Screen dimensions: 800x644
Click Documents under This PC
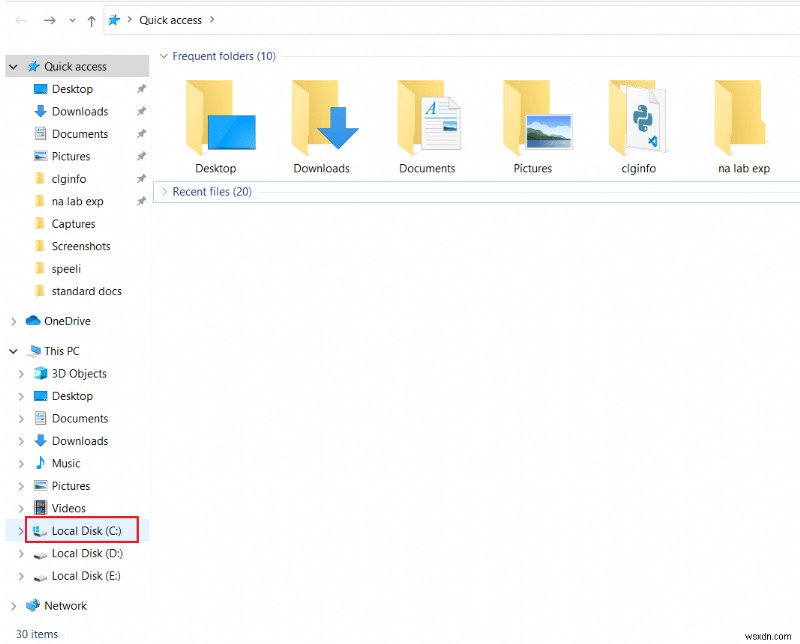click(80, 418)
